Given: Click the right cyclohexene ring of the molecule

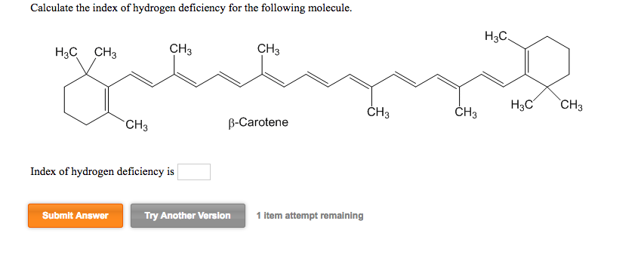Looking at the screenshot, I should (x=547, y=62).
